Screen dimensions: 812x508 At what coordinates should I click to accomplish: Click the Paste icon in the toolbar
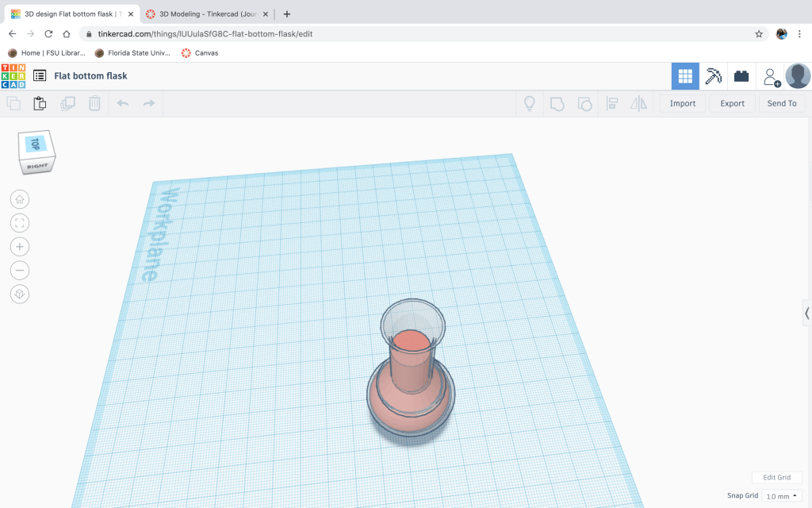pos(40,103)
